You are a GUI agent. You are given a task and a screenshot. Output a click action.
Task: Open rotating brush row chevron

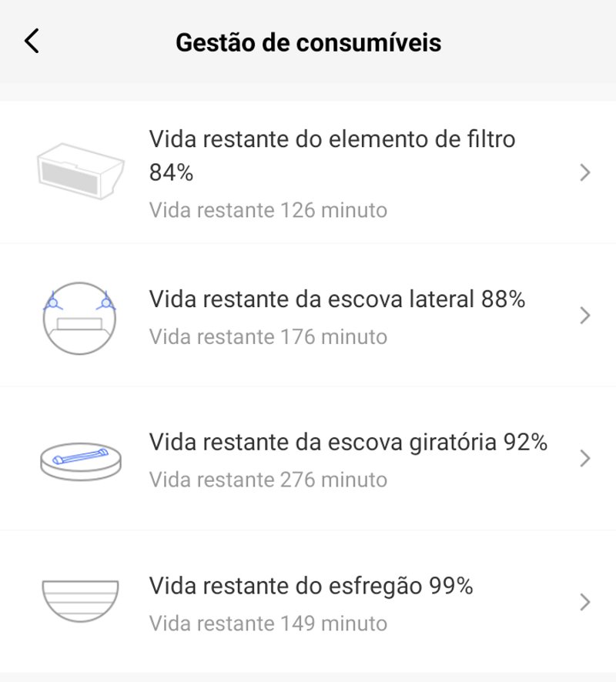coord(585,459)
